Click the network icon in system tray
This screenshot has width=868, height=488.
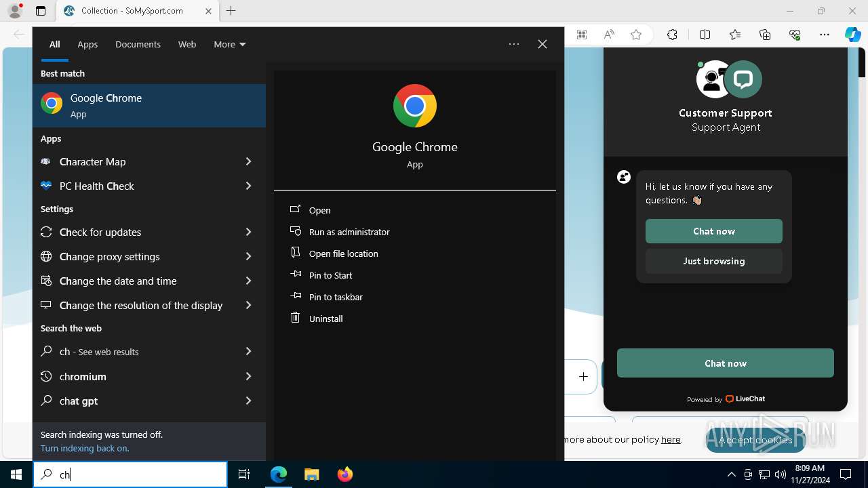764,474
